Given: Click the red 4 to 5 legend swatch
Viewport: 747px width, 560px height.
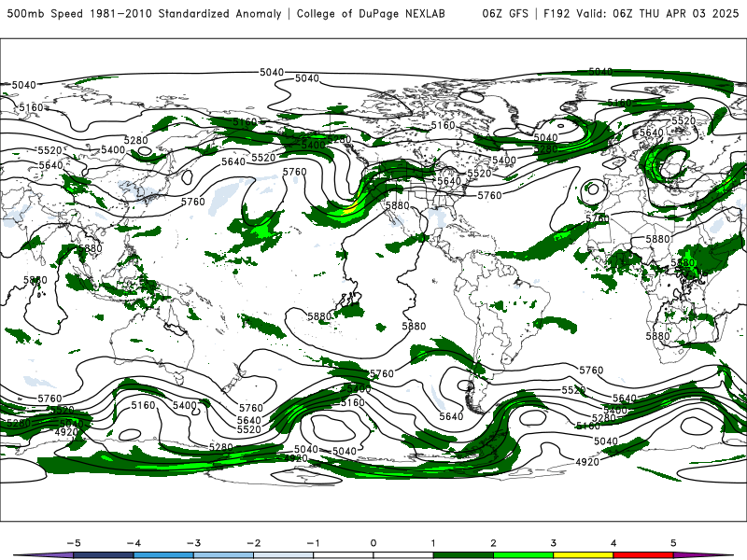Looking at the screenshot, I should tap(643, 555).
